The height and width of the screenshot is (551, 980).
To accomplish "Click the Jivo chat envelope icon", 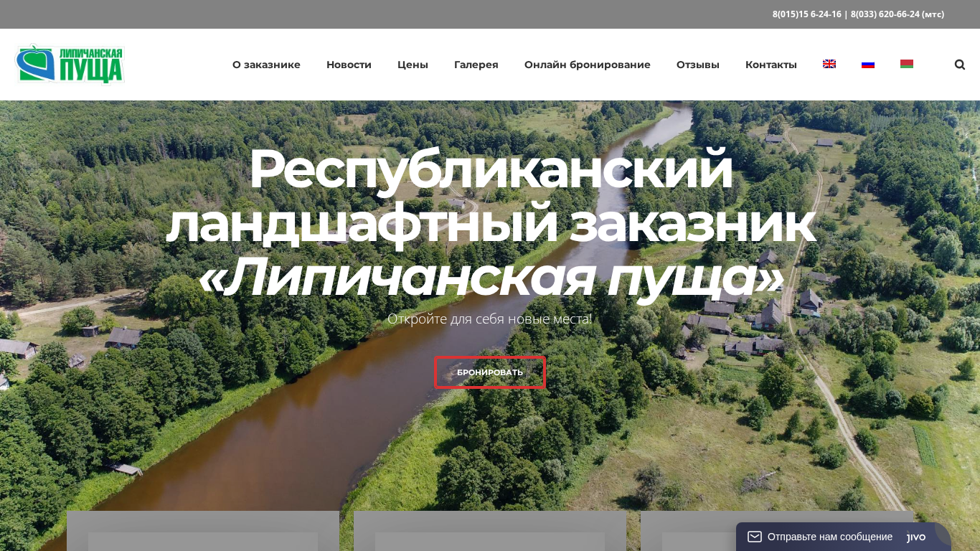I will 755,537.
